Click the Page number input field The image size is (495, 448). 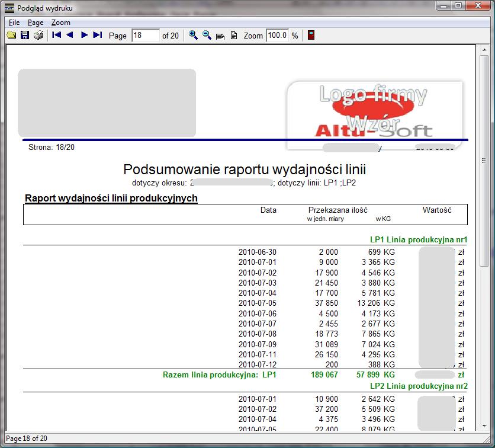coord(145,36)
